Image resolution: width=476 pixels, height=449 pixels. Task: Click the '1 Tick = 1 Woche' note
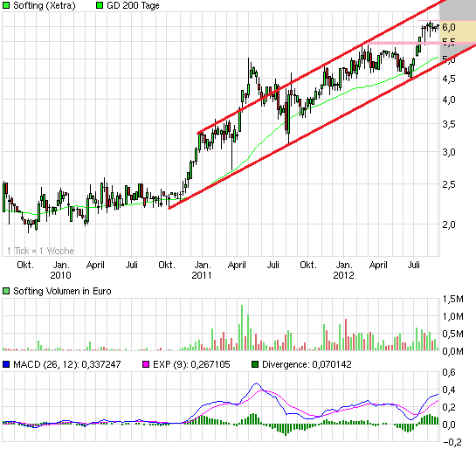[40, 251]
